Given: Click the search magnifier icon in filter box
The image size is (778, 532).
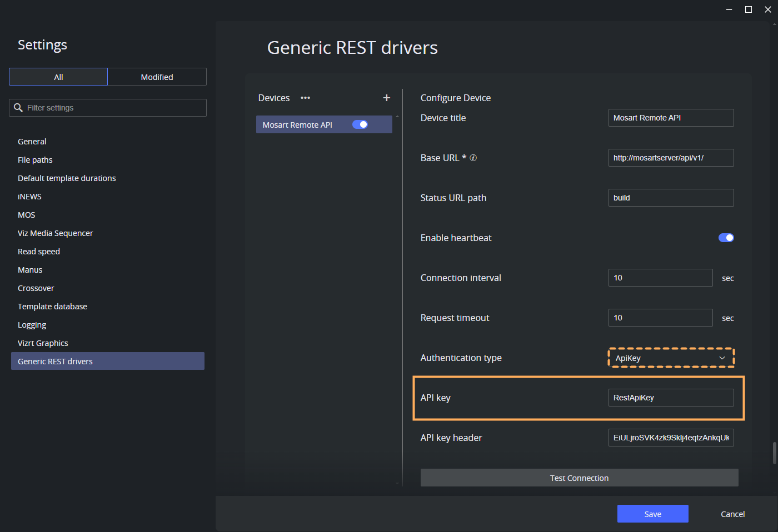Looking at the screenshot, I should click(x=18, y=108).
